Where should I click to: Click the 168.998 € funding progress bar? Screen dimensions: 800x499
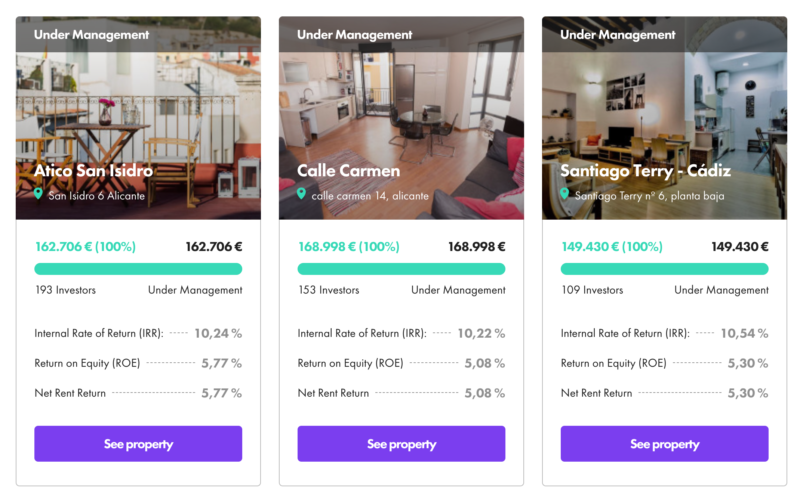click(x=402, y=269)
